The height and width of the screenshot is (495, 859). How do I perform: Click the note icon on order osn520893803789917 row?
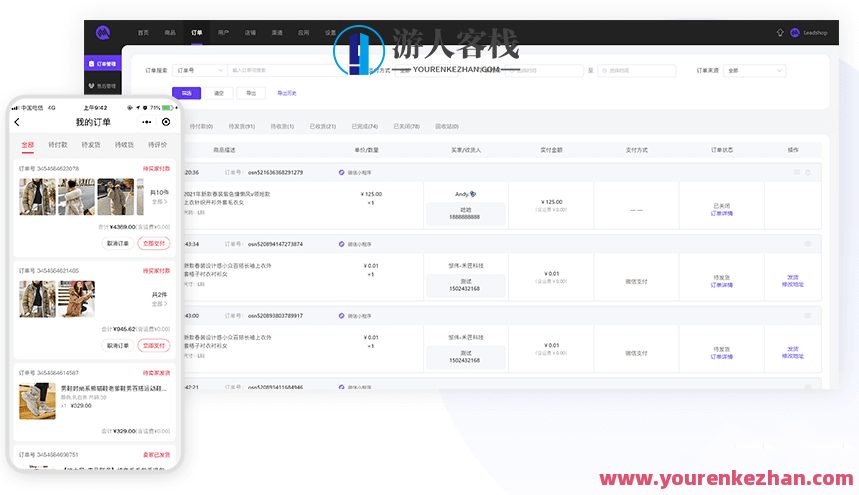click(x=808, y=316)
